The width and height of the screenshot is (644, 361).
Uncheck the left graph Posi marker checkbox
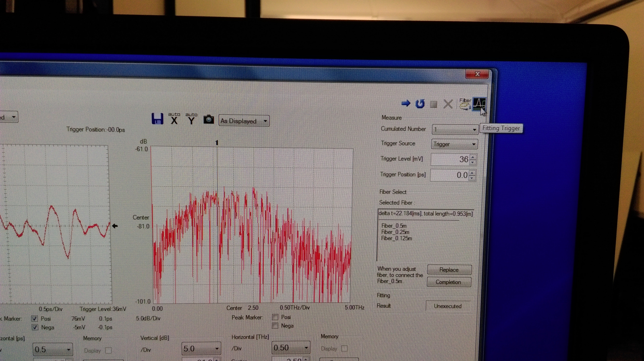coord(35,318)
